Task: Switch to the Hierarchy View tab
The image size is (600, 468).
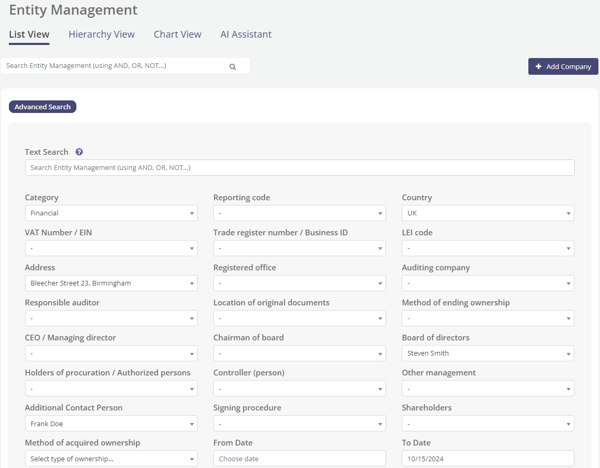Action: tap(101, 34)
